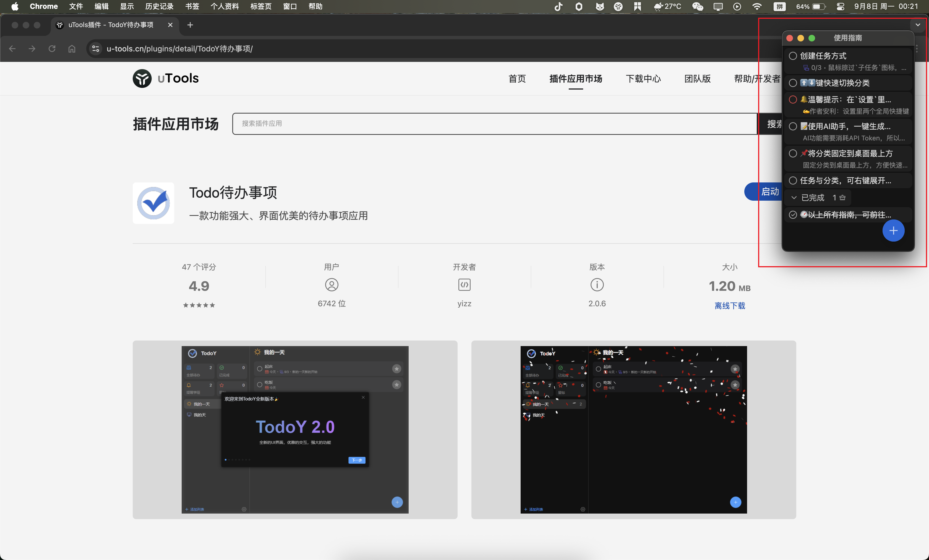Click the display mirroring menu bar icon

[718, 6]
